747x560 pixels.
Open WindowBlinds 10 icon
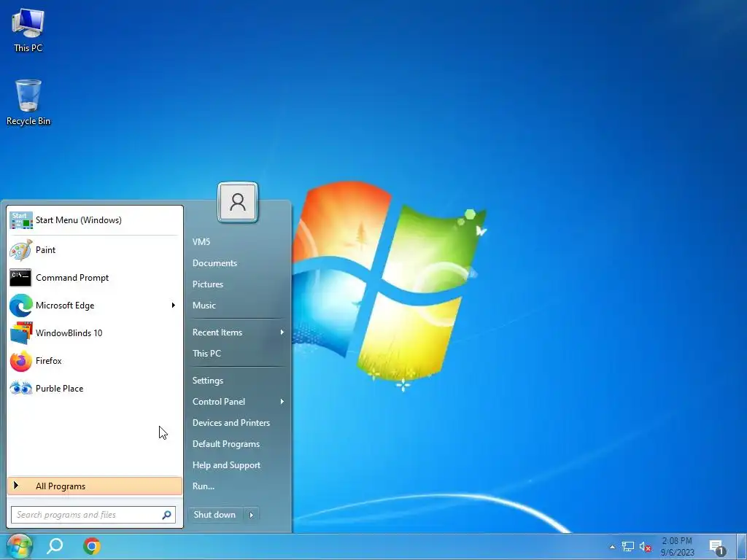(x=21, y=332)
